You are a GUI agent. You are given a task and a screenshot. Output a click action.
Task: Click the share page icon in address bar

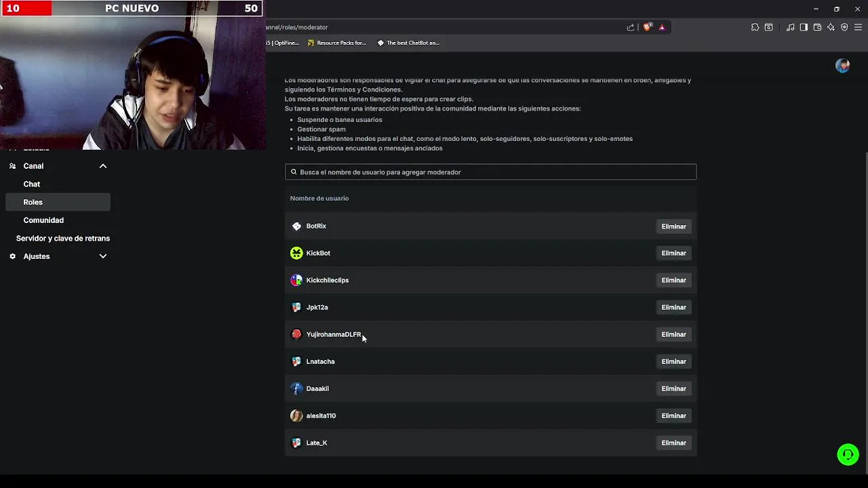tap(631, 27)
